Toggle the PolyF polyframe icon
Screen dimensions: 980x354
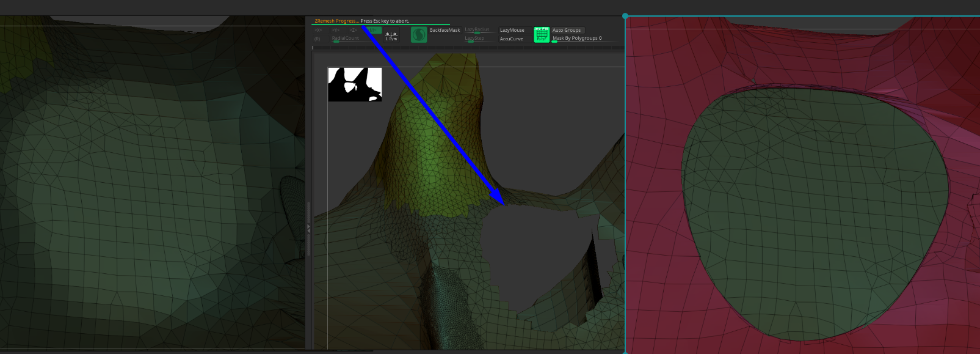point(542,35)
